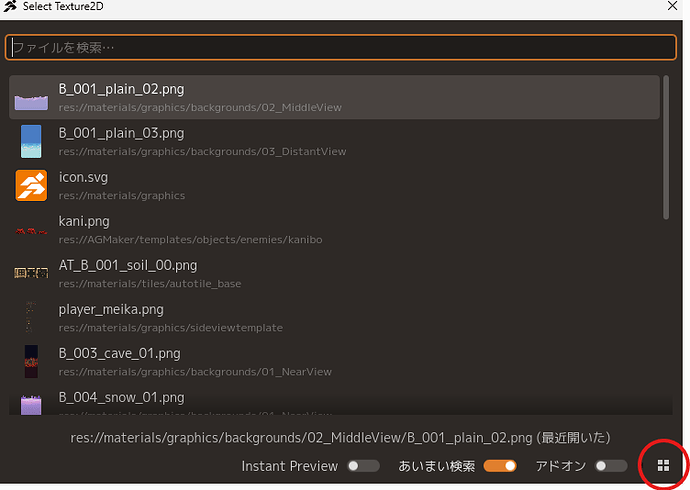Click path ending 03_DistantView

(202, 152)
